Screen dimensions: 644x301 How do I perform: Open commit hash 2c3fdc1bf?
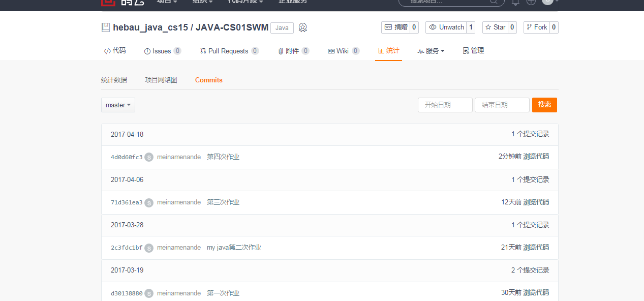[x=127, y=248]
